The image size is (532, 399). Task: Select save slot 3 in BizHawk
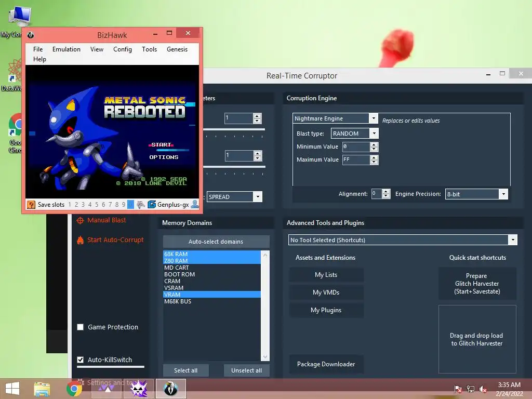coord(83,205)
